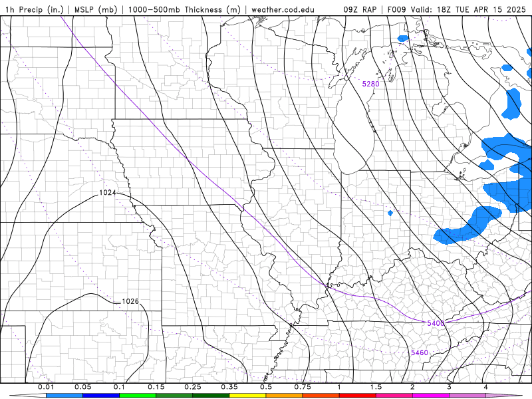Click the 0.05 legend value
Screen dimensions: 532x399
pos(82,387)
